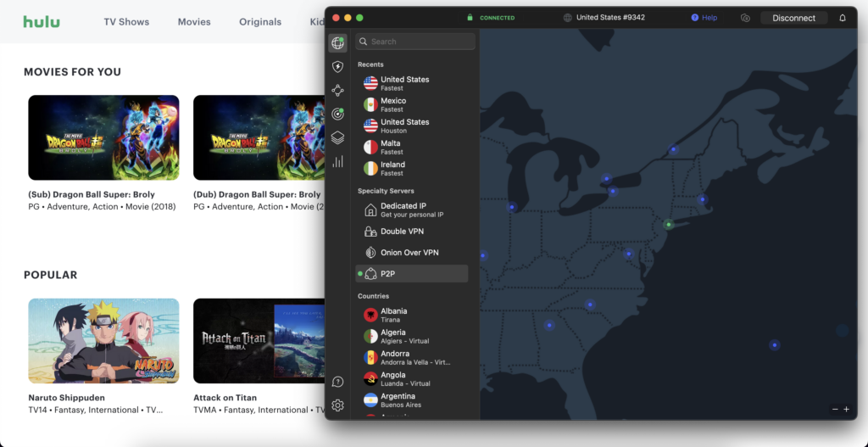The height and width of the screenshot is (447, 868).
Task: Click the NordVPN server search field
Action: point(415,42)
